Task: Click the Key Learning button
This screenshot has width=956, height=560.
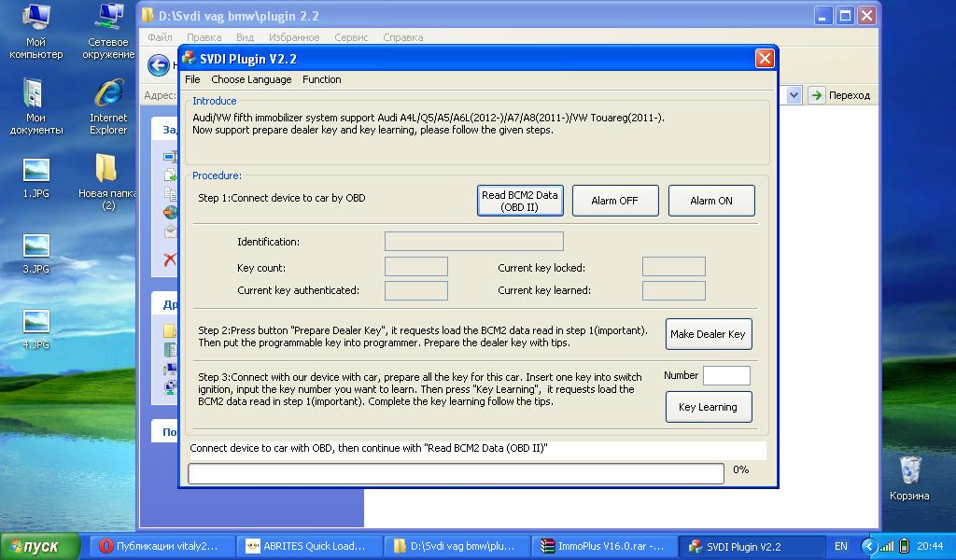Action: click(x=709, y=407)
